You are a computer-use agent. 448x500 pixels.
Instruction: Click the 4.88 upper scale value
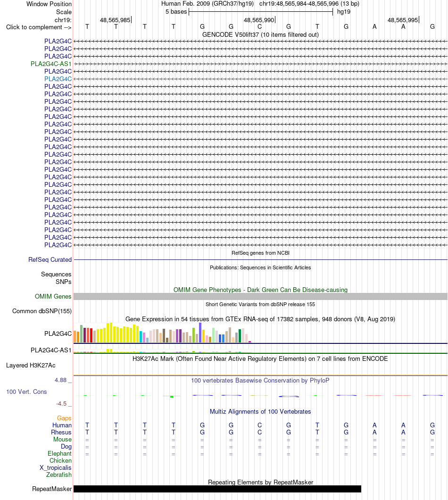click(x=60, y=380)
